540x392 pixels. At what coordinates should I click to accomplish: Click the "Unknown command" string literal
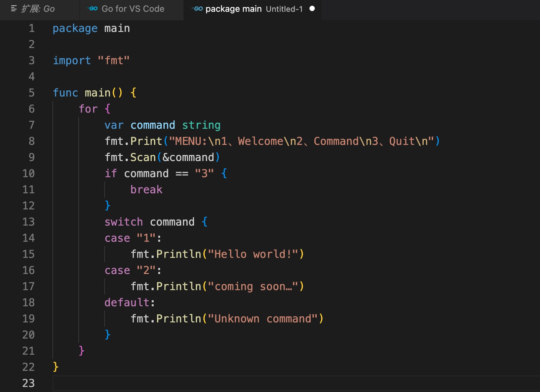[263, 319]
